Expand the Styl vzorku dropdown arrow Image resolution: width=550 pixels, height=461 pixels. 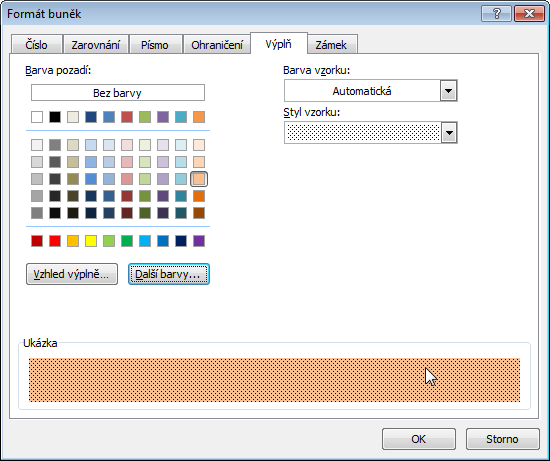(x=448, y=133)
